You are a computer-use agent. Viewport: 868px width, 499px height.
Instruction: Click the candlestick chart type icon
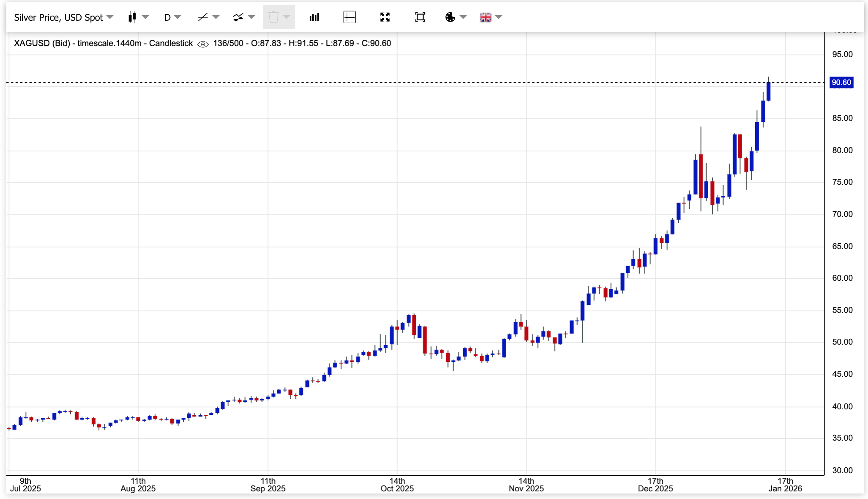[x=132, y=17]
